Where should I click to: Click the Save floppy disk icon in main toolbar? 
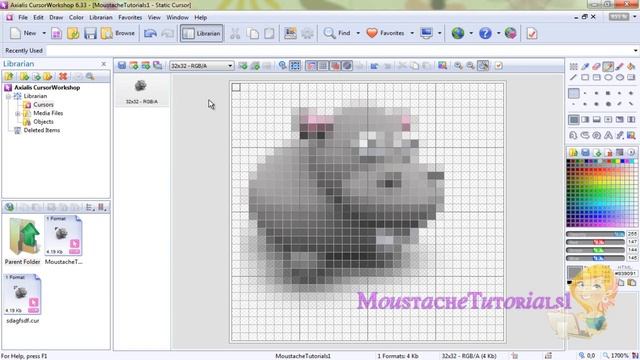click(x=90, y=33)
